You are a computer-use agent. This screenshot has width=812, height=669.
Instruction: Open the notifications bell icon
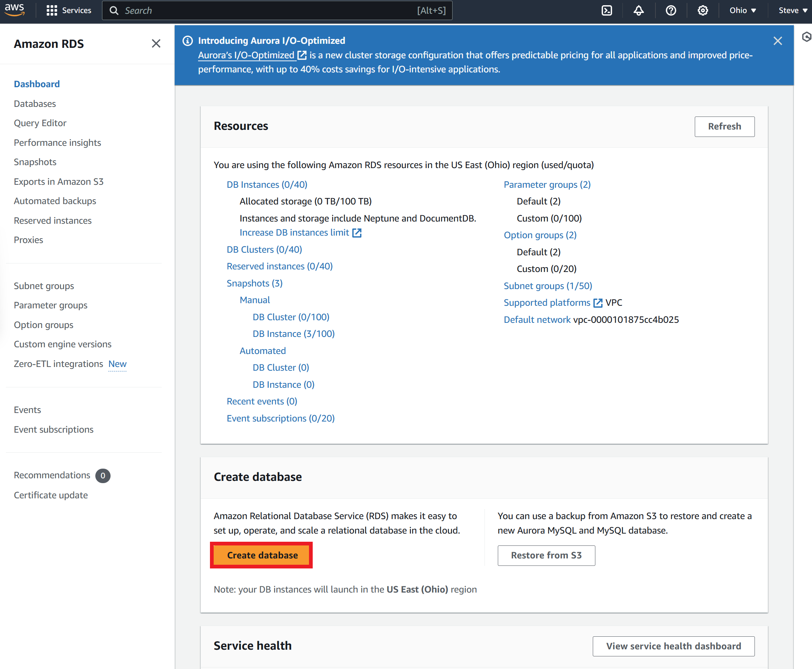click(x=639, y=10)
